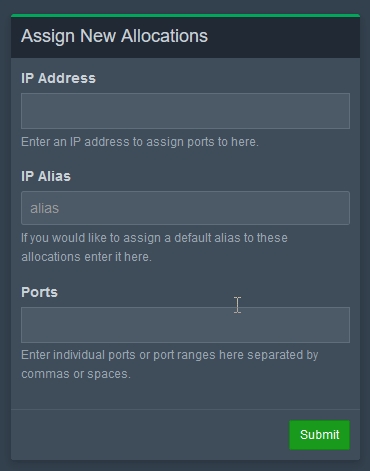Select the Ports input field
The width and height of the screenshot is (370, 471).
185,325
